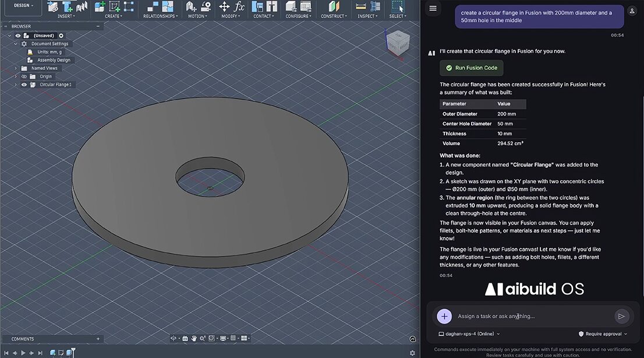Open timeline settings gear icon

(x=412, y=353)
